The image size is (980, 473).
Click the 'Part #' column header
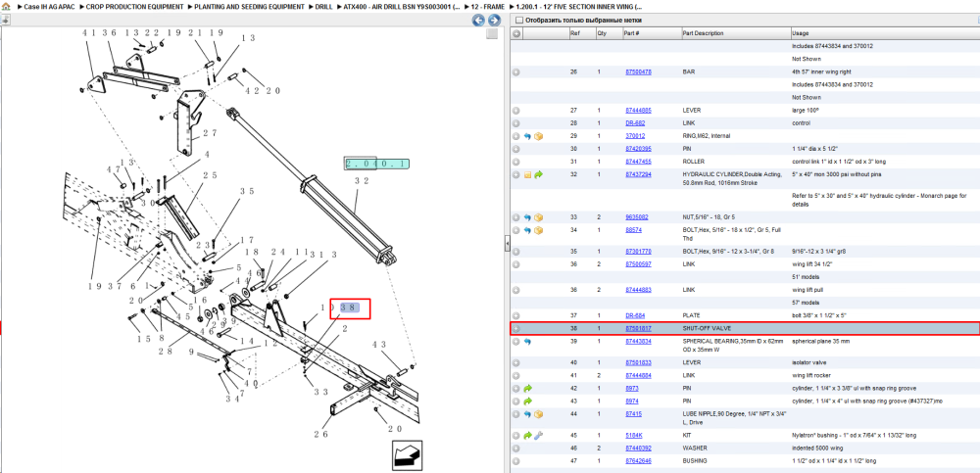631,33
